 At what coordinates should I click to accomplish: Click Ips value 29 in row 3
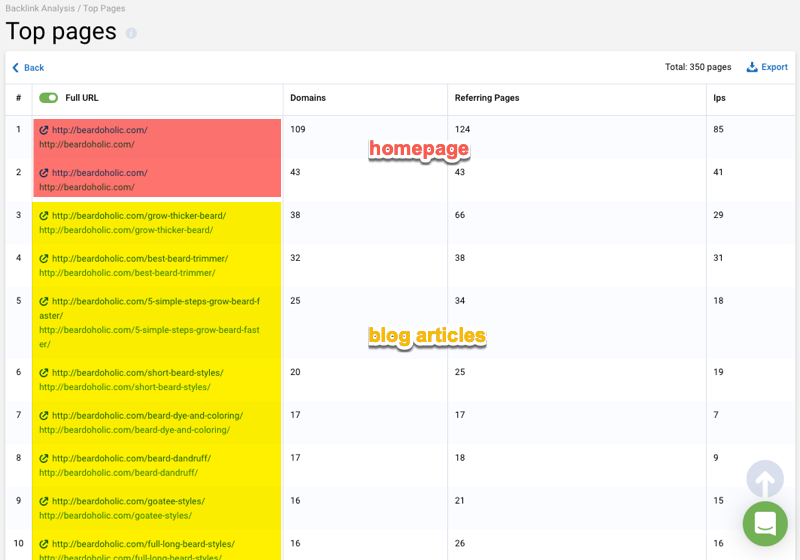click(718, 215)
